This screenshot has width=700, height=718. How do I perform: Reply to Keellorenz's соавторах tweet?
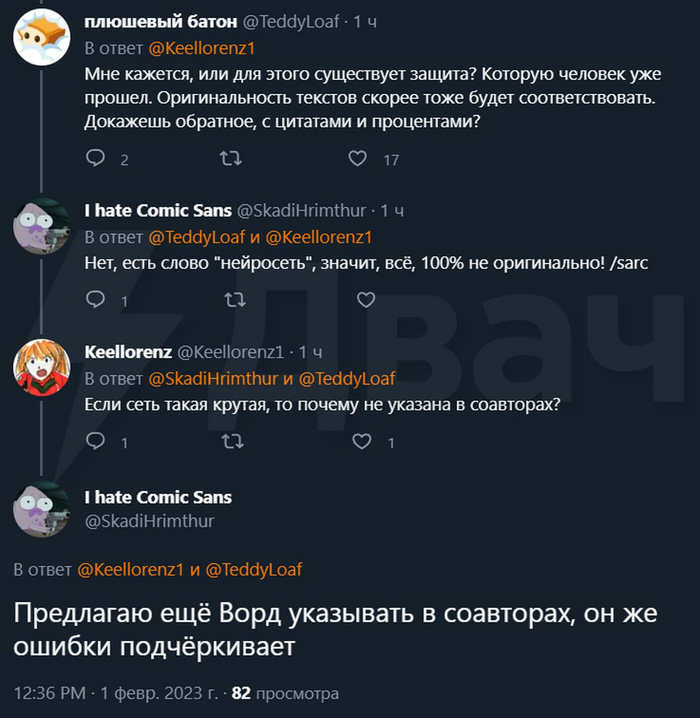tap(96, 440)
